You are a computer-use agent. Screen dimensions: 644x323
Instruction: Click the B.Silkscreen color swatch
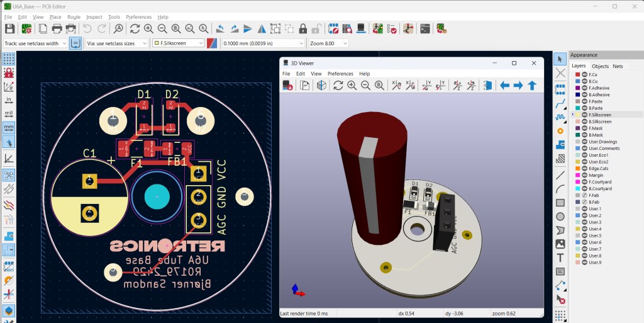578,122
